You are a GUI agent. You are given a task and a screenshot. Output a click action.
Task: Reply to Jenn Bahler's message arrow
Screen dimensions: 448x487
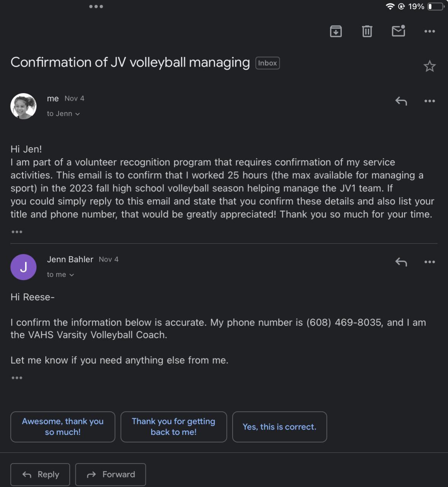(x=401, y=262)
